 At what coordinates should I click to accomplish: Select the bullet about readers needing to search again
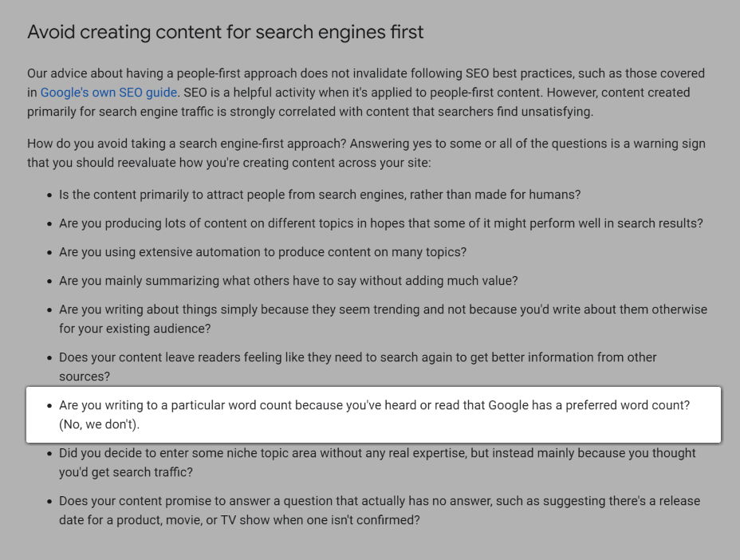coord(357,357)
